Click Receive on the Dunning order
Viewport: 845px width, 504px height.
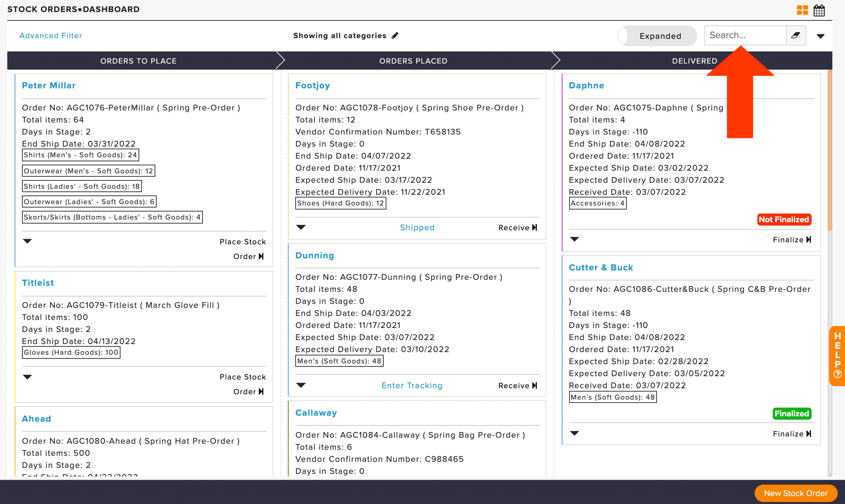[517, 385]
